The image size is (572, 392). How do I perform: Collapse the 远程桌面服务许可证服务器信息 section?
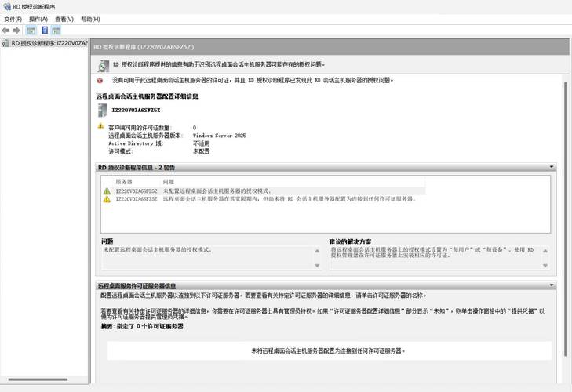click(x=552, y=285)
